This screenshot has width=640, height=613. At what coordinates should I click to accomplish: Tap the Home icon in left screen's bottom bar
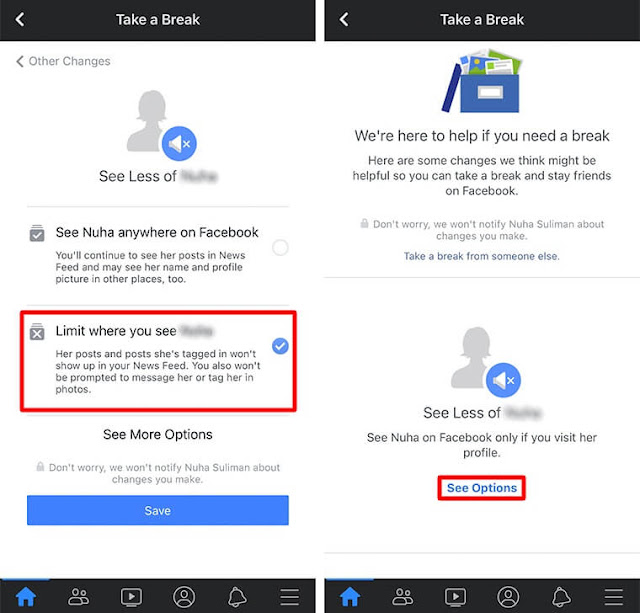pos(26,597)
